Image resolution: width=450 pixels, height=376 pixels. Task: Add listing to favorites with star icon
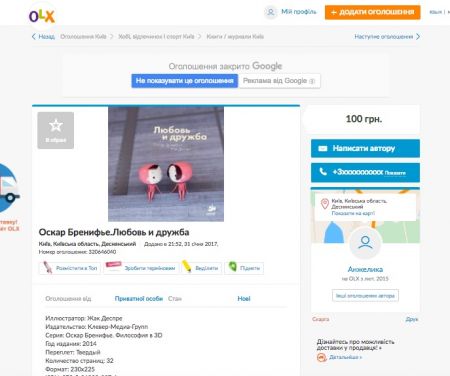(56, 130)
